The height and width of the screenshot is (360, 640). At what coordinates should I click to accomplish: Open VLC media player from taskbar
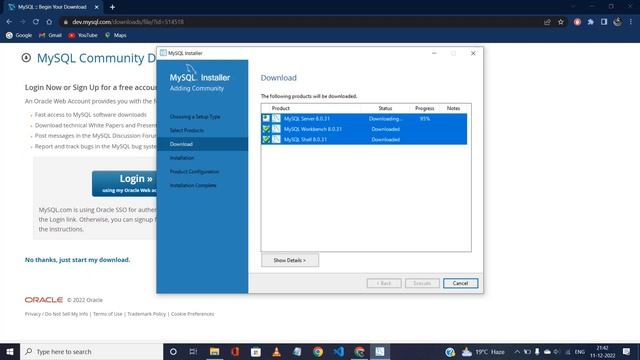click(276, 351)
